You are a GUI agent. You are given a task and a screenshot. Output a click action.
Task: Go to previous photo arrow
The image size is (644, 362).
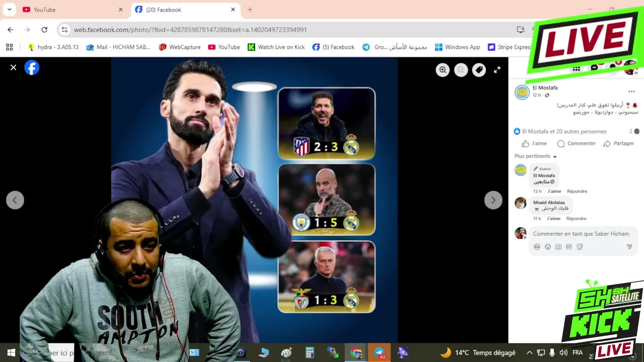pos(15,200)
